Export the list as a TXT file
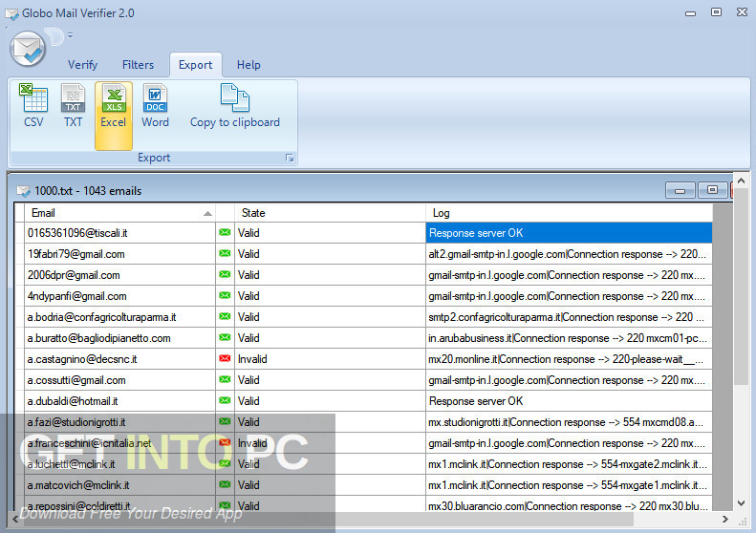756x533 pixels. (73, 105)
